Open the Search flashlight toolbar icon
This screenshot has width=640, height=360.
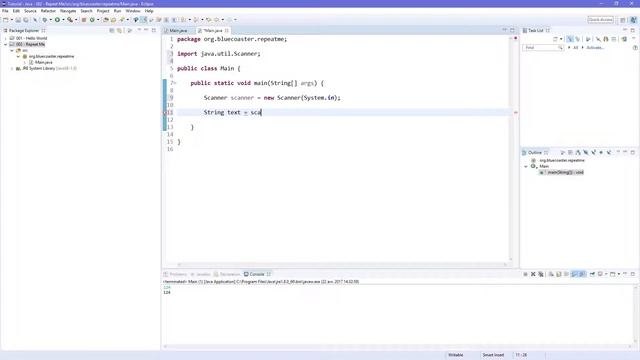(121, 20)
